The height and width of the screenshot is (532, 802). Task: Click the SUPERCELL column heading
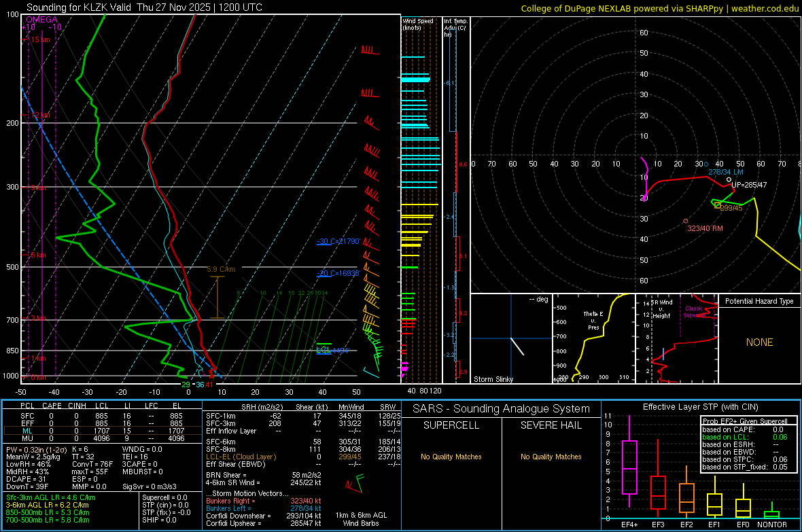pos(451,425)
